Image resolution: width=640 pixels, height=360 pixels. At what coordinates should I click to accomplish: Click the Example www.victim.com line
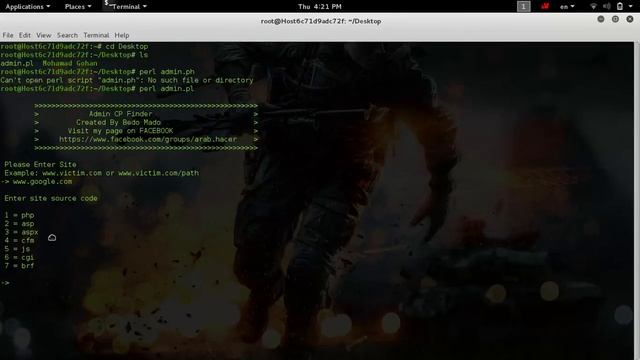[x=102, y=173]
